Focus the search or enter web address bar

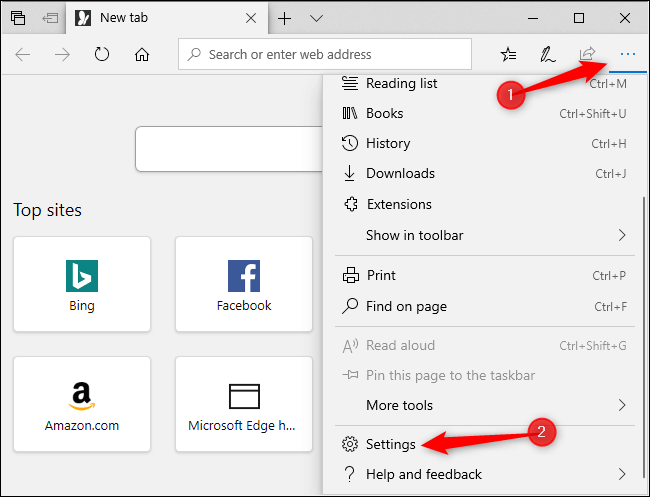(x=325, y=54)
